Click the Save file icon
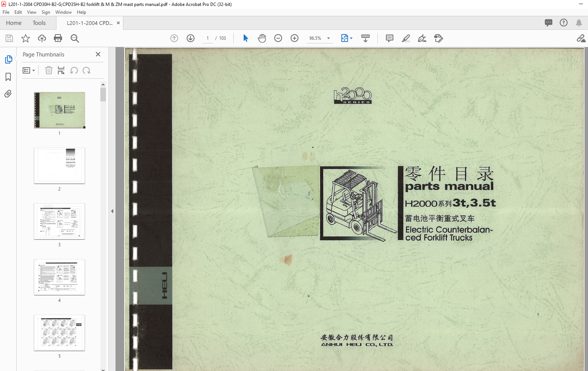588x371 pixels. coord(9,38)
